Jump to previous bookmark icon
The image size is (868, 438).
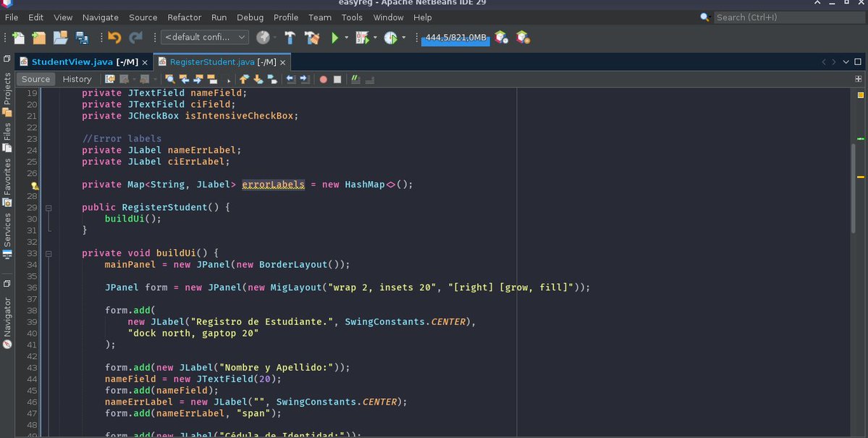[x=244, y=79]
